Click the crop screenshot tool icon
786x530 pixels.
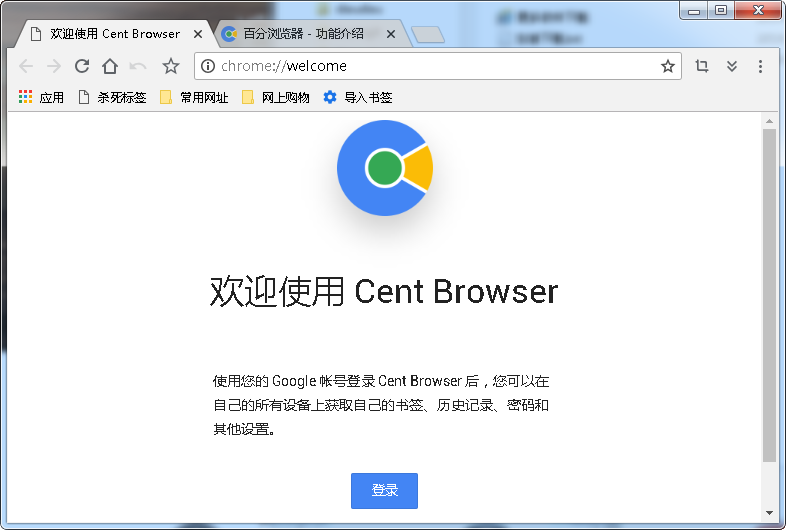click(x=702, y=66)
